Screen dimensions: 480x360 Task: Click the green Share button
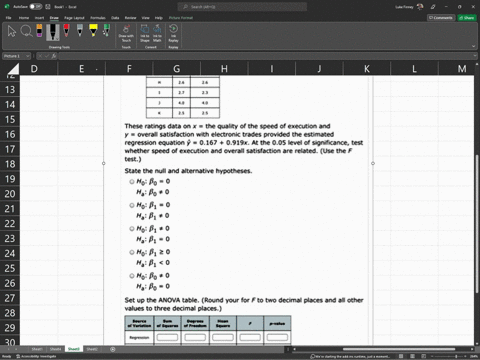coord(467,18)
